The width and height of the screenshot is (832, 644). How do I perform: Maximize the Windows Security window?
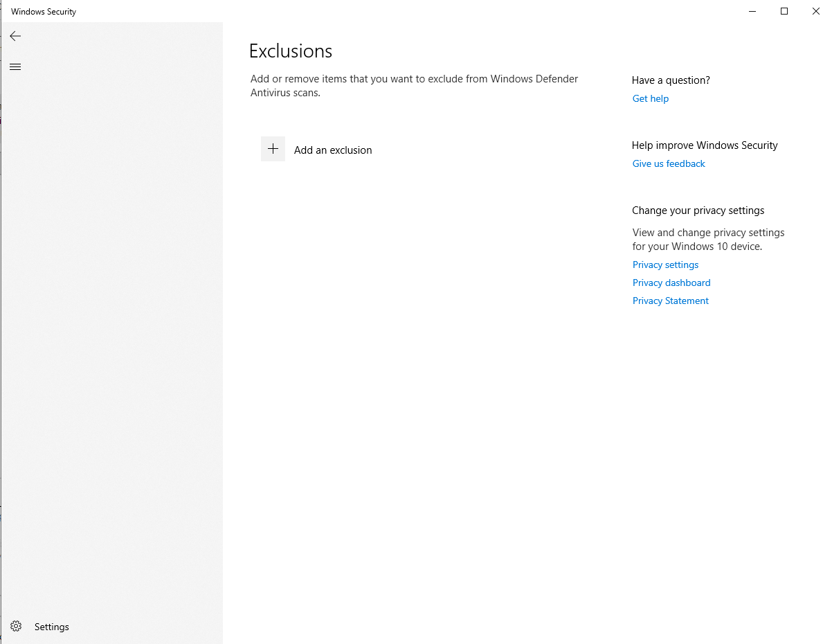point(784,11)
